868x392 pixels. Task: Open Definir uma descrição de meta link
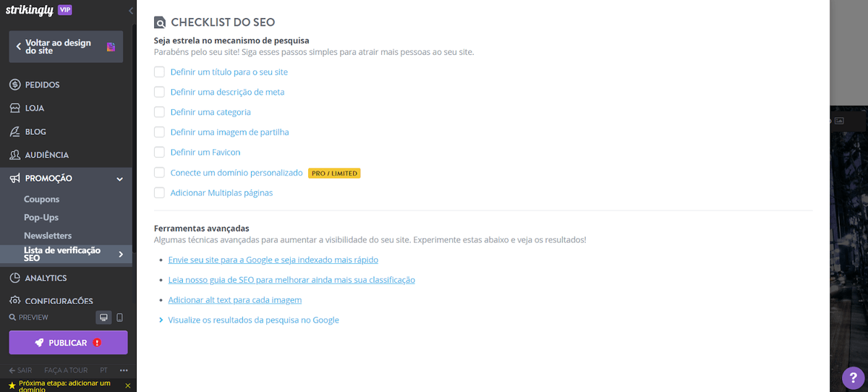click(227, 93)
